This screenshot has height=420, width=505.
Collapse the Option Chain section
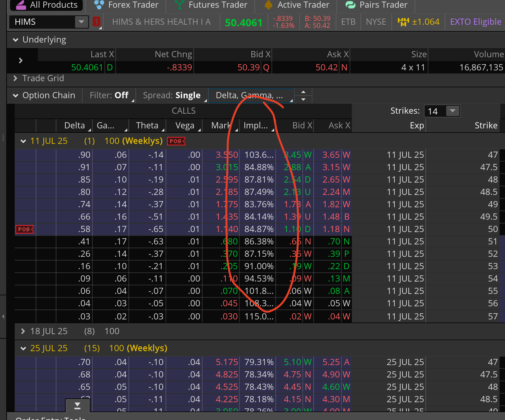pyautogui.click(x=15, y=96)
